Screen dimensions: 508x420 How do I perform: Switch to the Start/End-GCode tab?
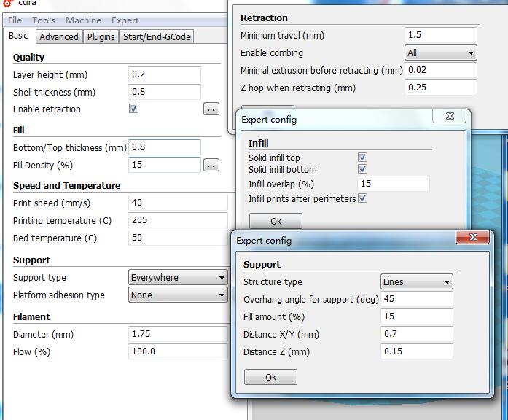tap(157, 36)
